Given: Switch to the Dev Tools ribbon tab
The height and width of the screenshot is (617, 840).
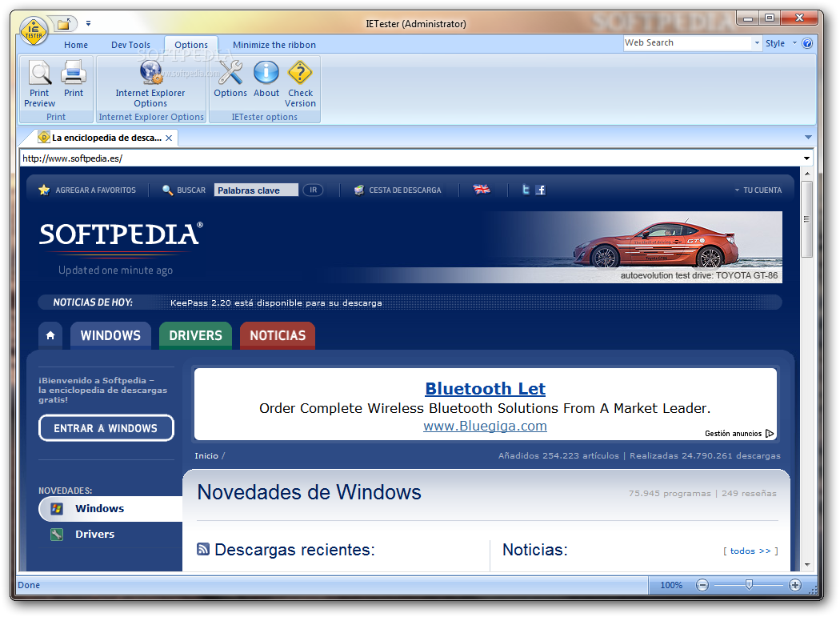Looking at the screenshot, I should pyautogui.click(x=130, y=45).
